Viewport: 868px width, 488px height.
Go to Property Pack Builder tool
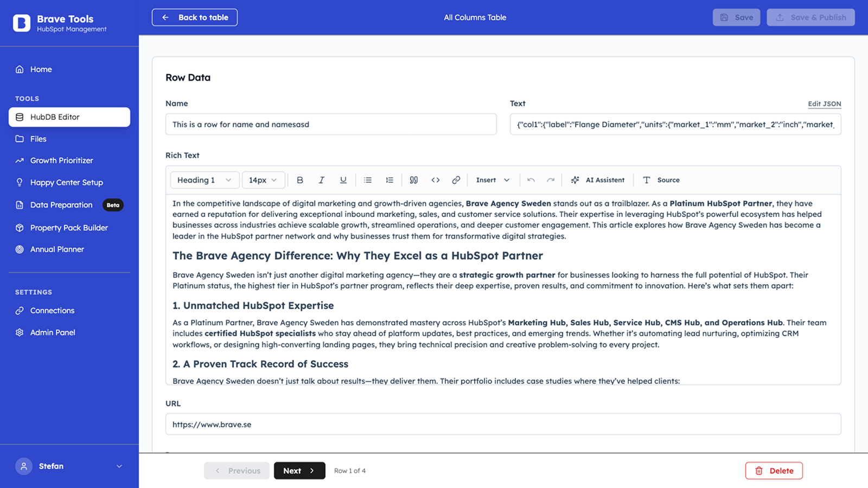click(69, 228)
